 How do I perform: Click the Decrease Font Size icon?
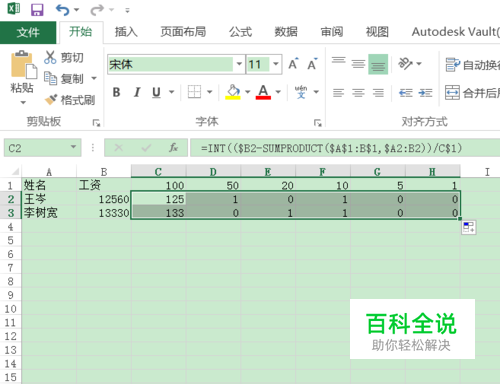coord(312,64)
